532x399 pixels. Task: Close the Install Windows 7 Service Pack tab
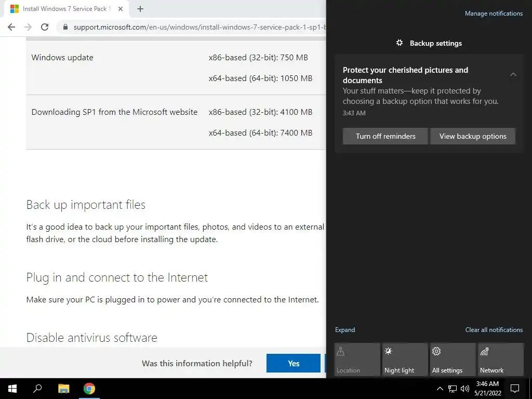point(121,9)
